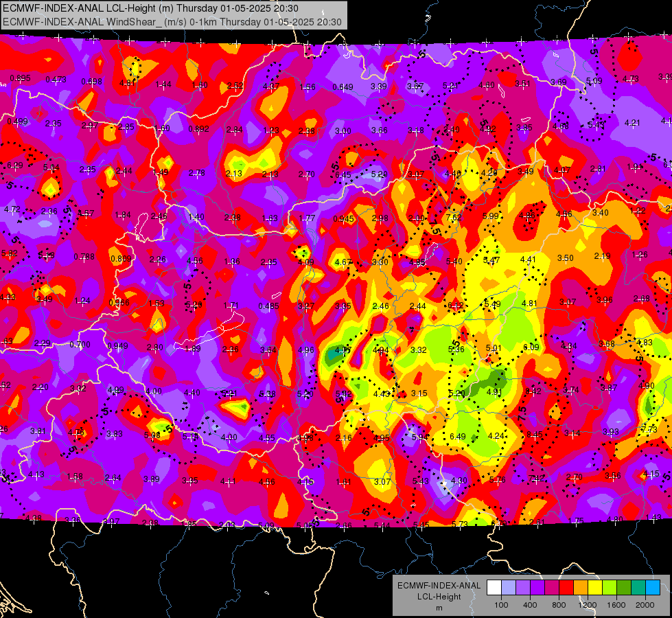Click the red legend swatch after 800
The image size is (672, 618).
(566, 587)
